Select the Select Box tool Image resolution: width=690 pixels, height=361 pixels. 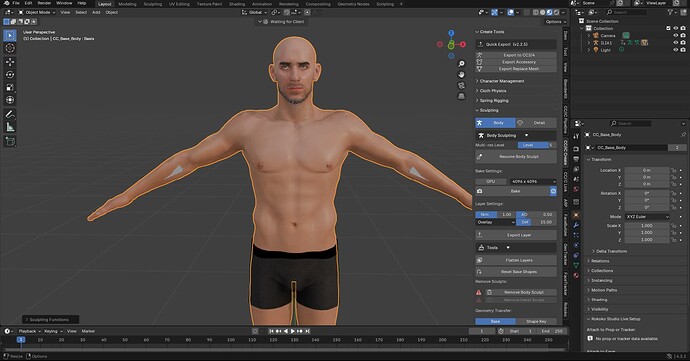tap(10, 36)
